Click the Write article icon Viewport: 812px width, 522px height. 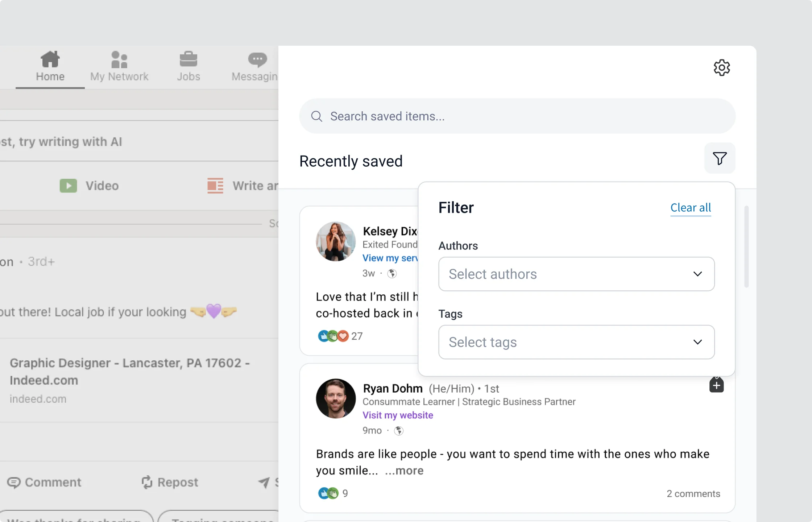(x=215, y=186)
